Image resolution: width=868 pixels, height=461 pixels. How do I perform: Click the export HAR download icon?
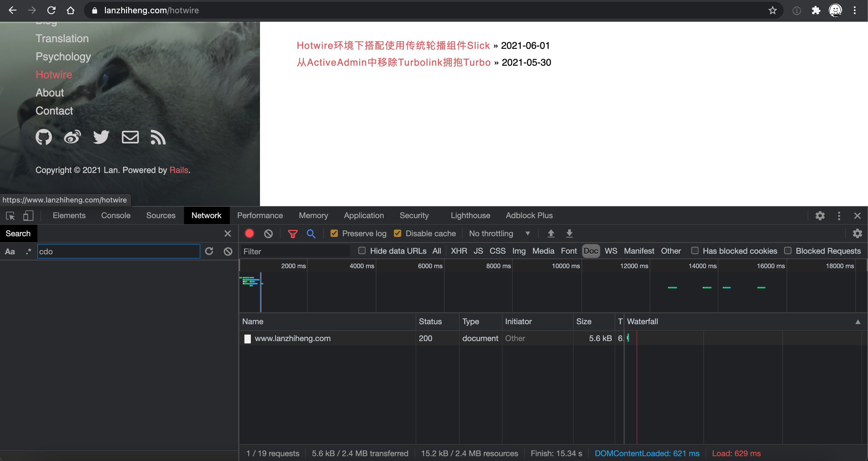(569, 233)
